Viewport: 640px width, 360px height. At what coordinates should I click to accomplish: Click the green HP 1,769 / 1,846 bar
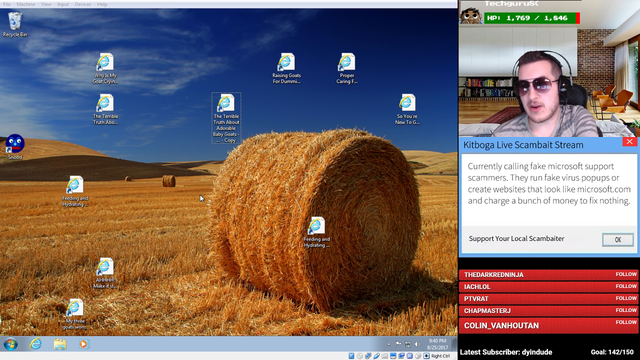point(532,18)
